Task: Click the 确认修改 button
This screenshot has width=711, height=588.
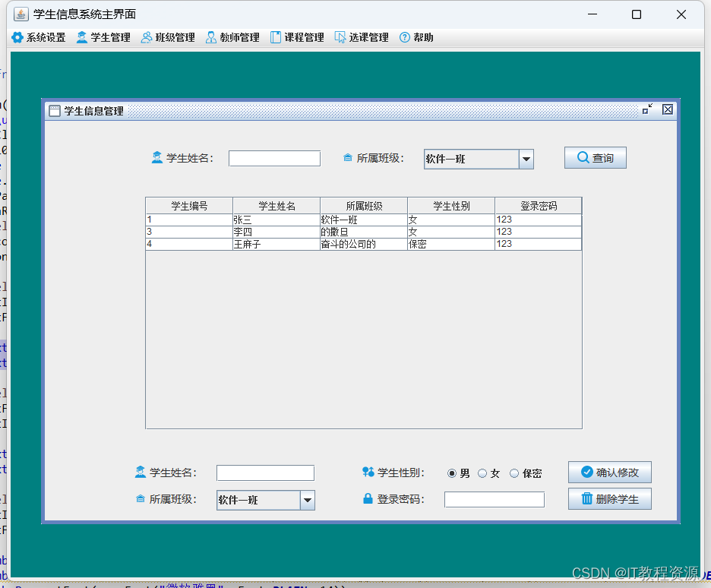Action: click(x=610, y=473)
